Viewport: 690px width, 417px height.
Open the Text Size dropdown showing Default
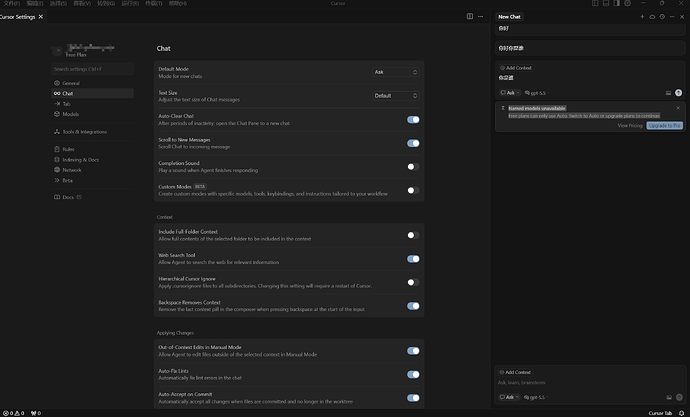tap(395, 95)
